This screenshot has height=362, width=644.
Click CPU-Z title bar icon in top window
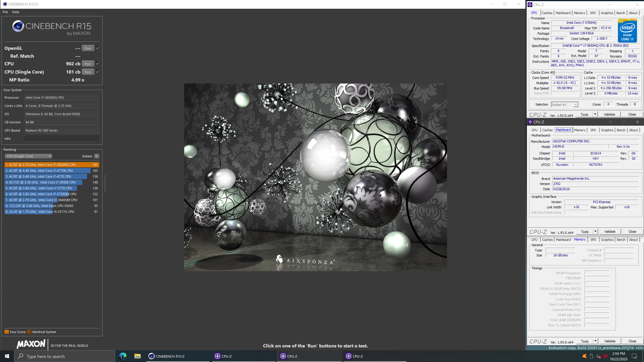click(x=530, y=5)
